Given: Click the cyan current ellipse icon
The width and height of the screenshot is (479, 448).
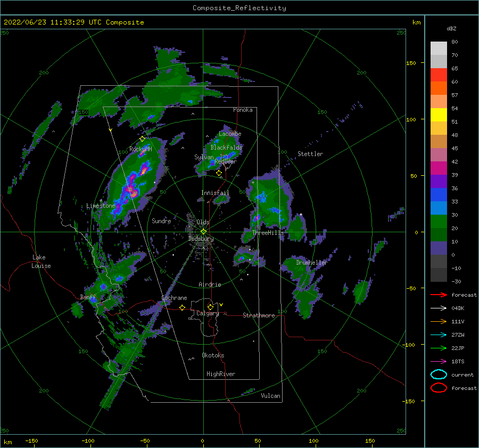Looking at the screenshot, I should 439,374.
